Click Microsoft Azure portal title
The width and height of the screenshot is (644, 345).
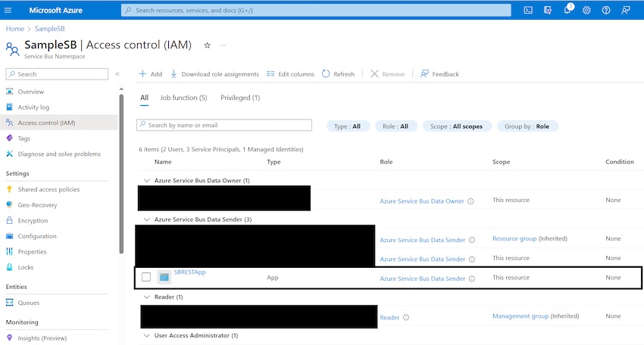(55, 11)
